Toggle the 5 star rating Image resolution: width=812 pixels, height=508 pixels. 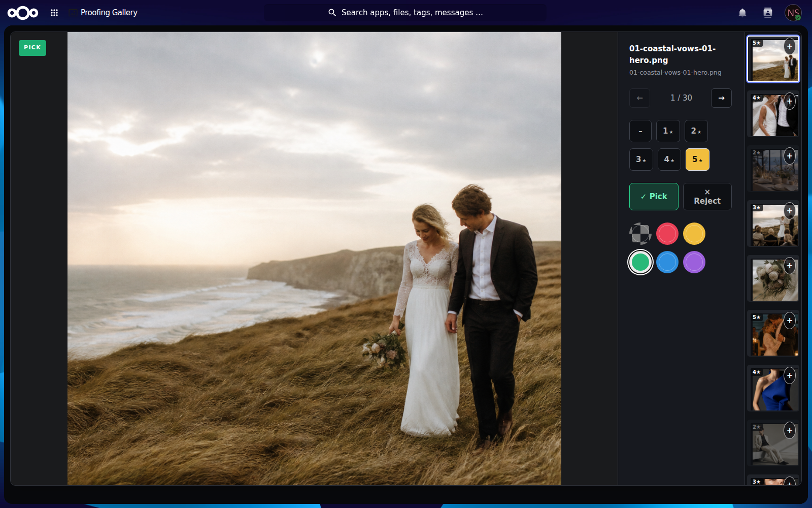[697, 160]
